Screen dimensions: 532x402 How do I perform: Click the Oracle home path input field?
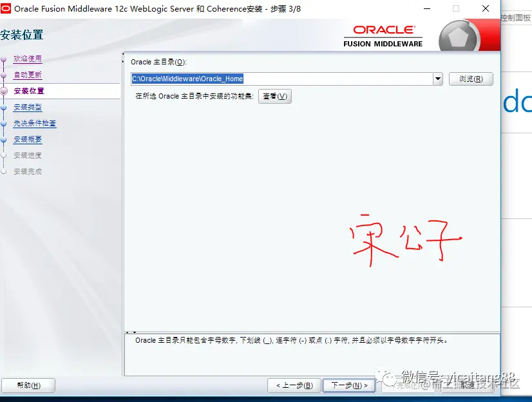281,79
